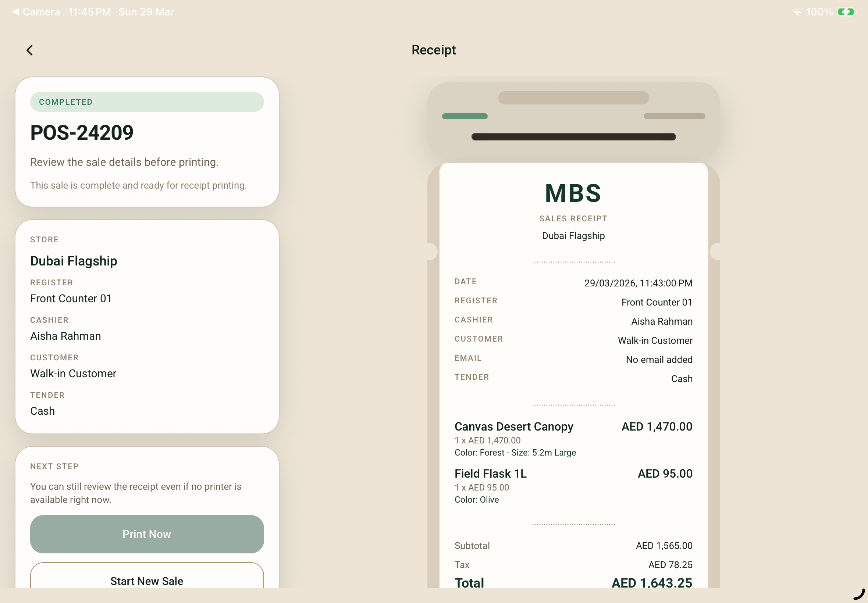The image size is (868, 603).
Task: Tap the Print Now button
Action: (147, 534)
